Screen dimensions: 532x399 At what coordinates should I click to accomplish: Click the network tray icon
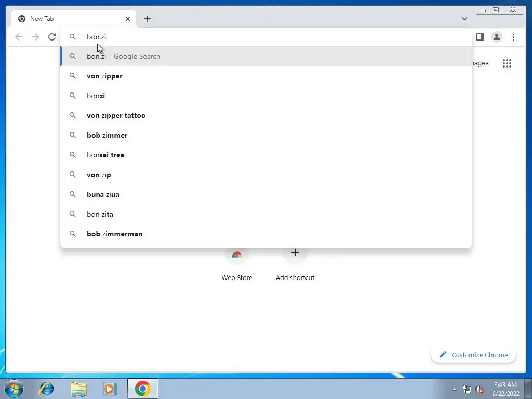pyautogui.click(x=467, y=389)
